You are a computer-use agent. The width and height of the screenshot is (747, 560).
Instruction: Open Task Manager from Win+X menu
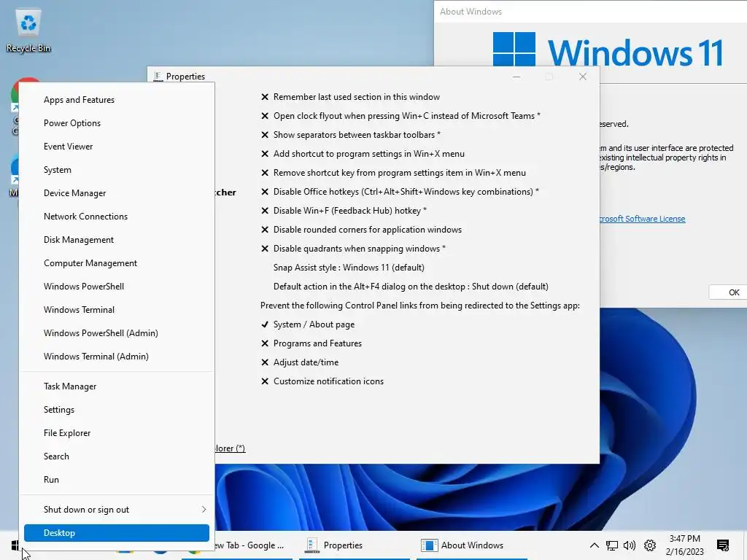click(x=117, y=386)
